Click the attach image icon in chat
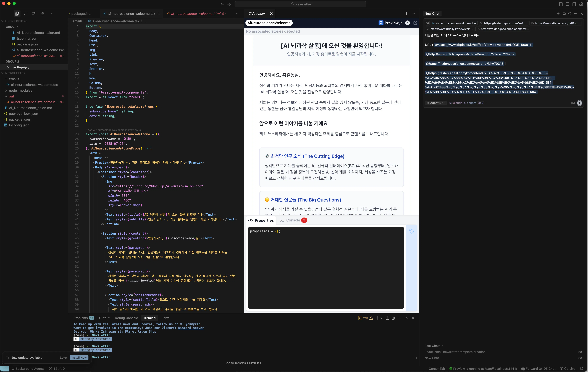The image size is (588, 372). click(573, 103)
